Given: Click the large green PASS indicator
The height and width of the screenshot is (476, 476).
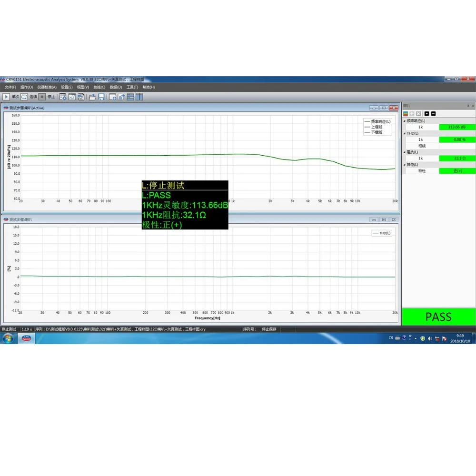Looking at the screenshot, I should click(x=439, y=317).
